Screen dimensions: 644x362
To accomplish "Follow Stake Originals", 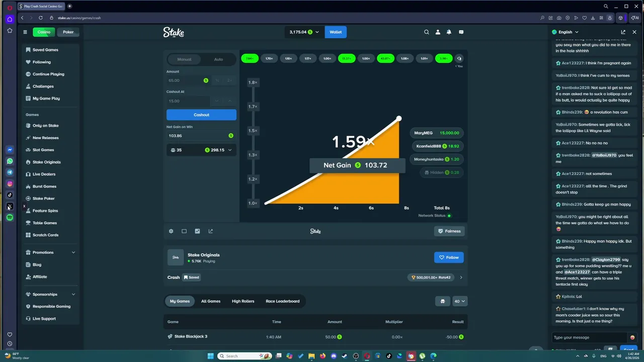I will click(x=449, y=257).
